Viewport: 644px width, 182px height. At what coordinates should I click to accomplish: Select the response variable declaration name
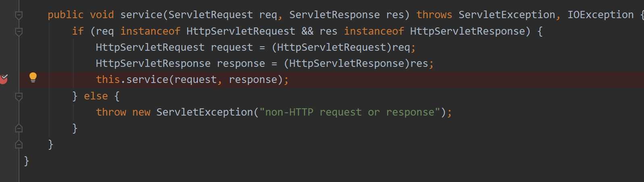pyautogui.click(x=241, y=64)
